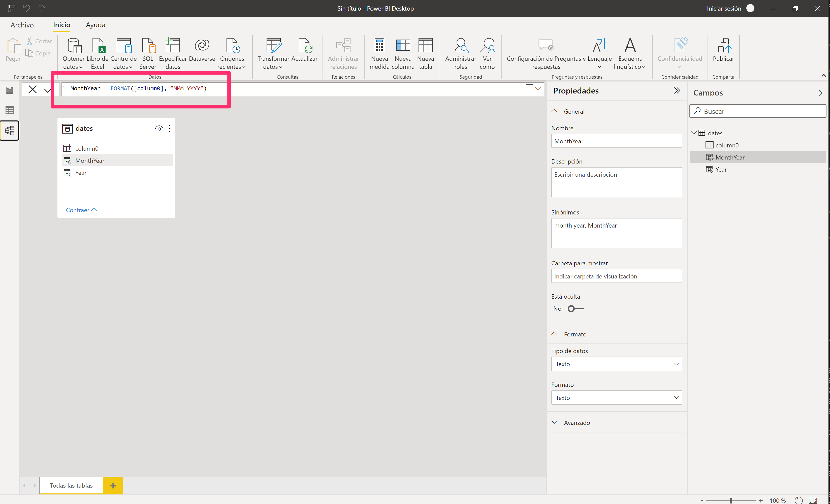830x504 pixels.
Task: Open the Formato Texto dropdown
Action: click(616, 398)
